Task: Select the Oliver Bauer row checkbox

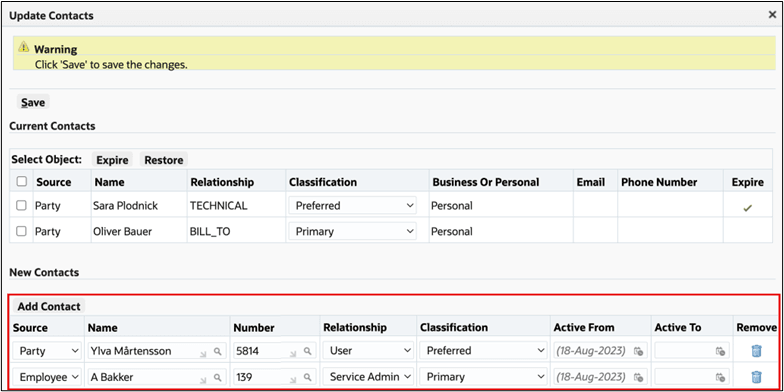Action: 22,231
